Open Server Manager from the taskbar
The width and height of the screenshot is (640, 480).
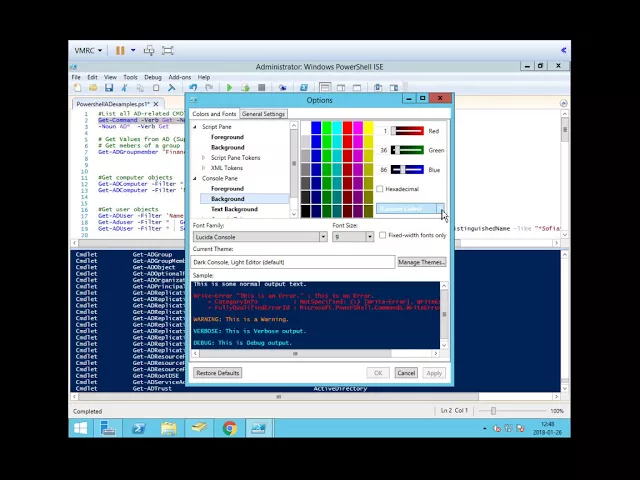pos(108,428)
